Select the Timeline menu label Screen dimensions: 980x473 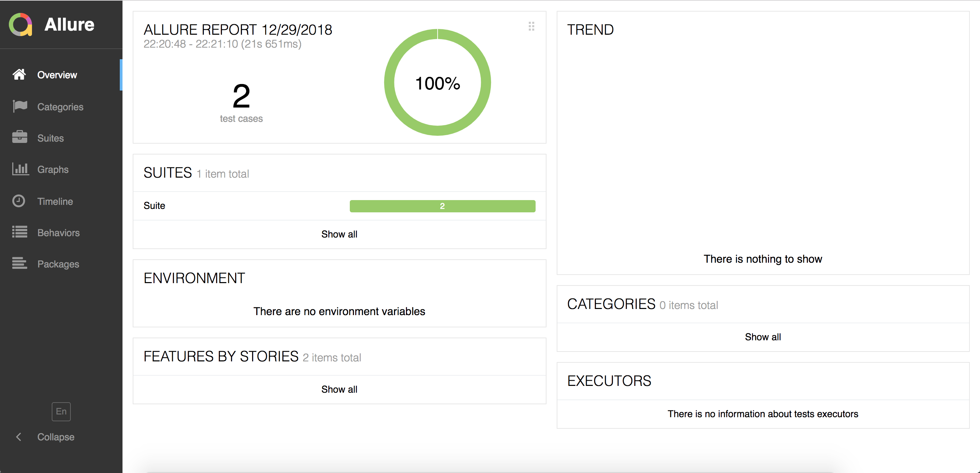click(x=55, y=201)
